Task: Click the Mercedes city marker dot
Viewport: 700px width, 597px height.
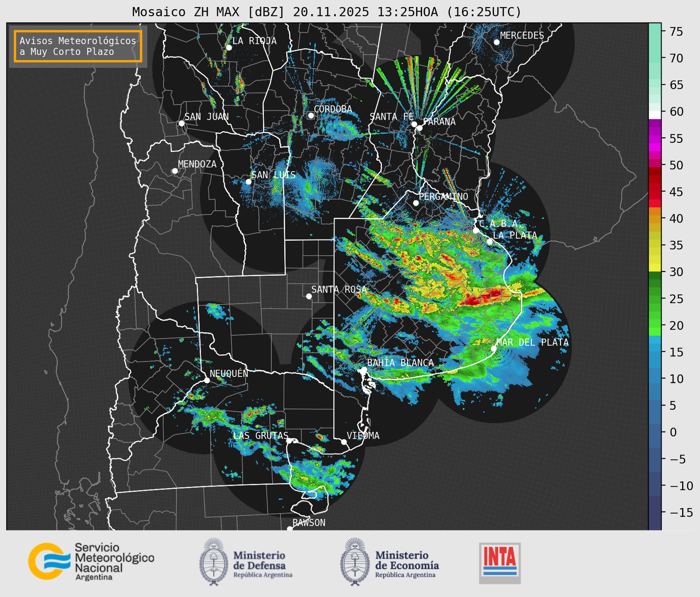Action: pyautogui.click(x=497, y=42)
